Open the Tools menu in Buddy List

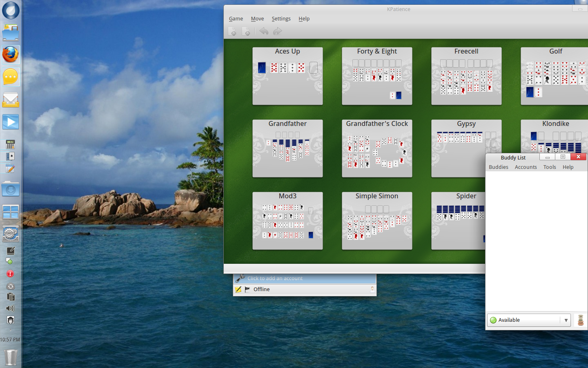click(550, 167)
